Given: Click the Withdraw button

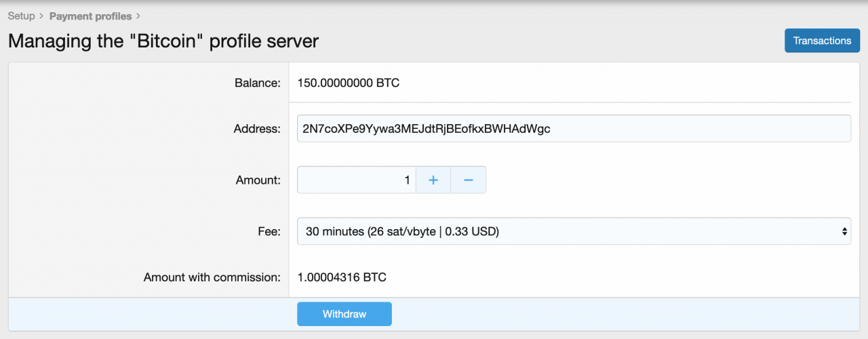Looking at the screenshot, I should 344,314.
